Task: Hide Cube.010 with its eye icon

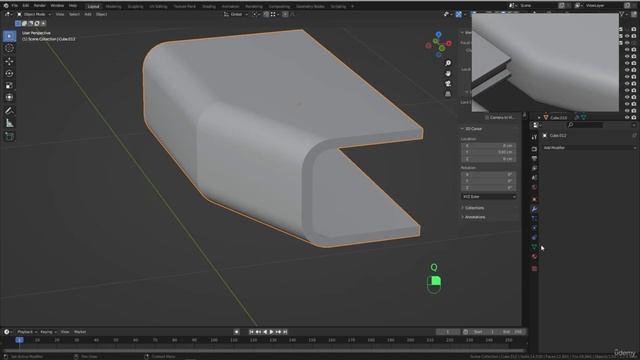Action: click(x=627, y=117)
